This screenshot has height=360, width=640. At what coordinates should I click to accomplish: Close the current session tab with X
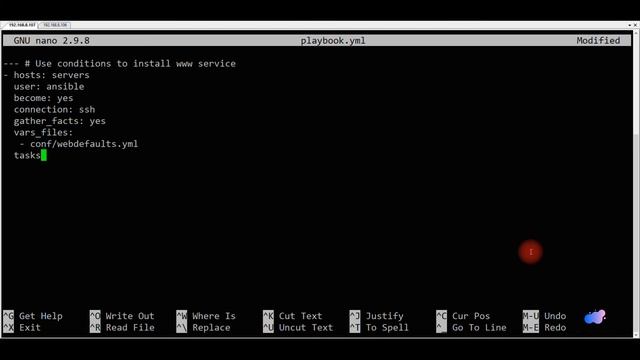click(x=635, y=25)
